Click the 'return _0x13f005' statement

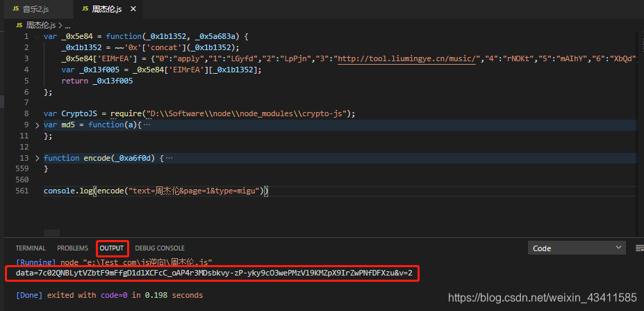tap(97, 81)
